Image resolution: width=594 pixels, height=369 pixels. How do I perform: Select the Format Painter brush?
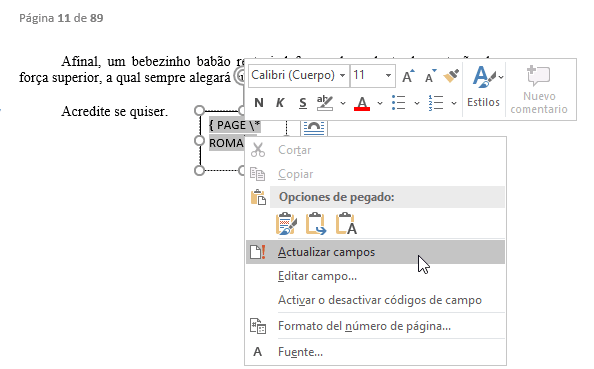451,76
